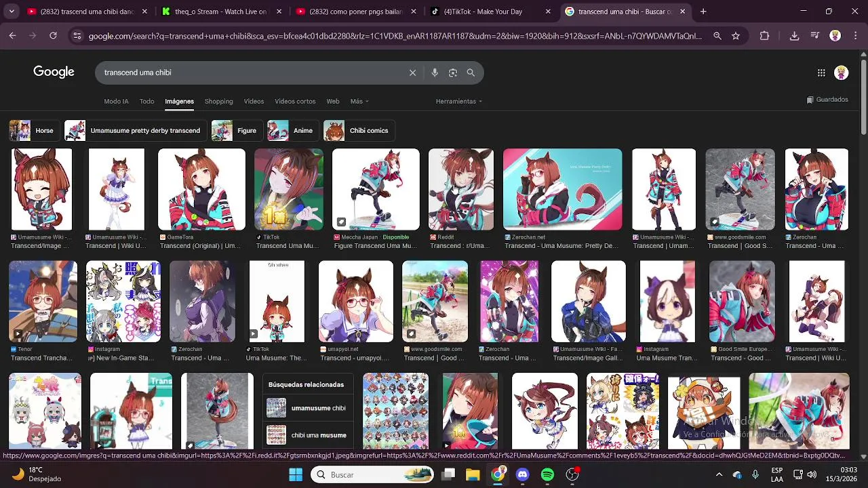Image resolution: width=868 pixels, height=488 pixels.
Task: Open Chrome downloads icon
Action: [794, 36]
